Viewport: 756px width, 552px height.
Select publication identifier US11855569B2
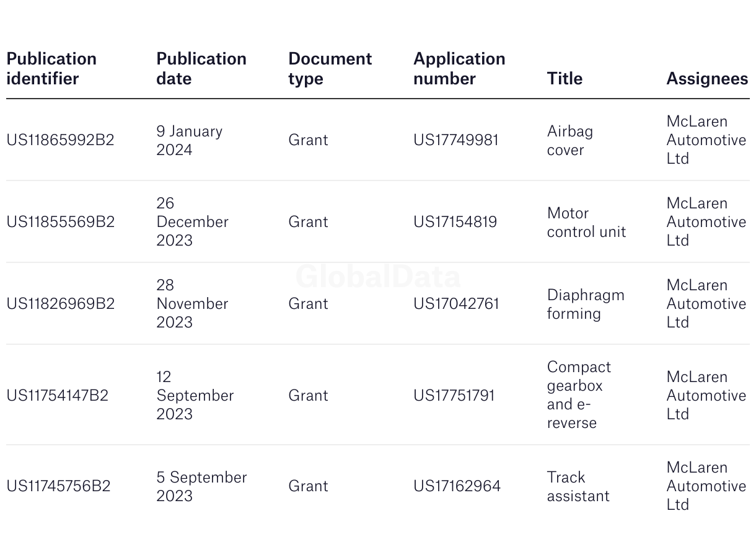point(61,222)
